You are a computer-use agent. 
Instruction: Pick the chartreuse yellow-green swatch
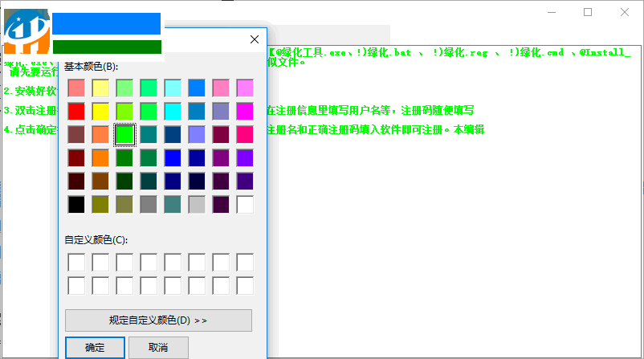124,112
